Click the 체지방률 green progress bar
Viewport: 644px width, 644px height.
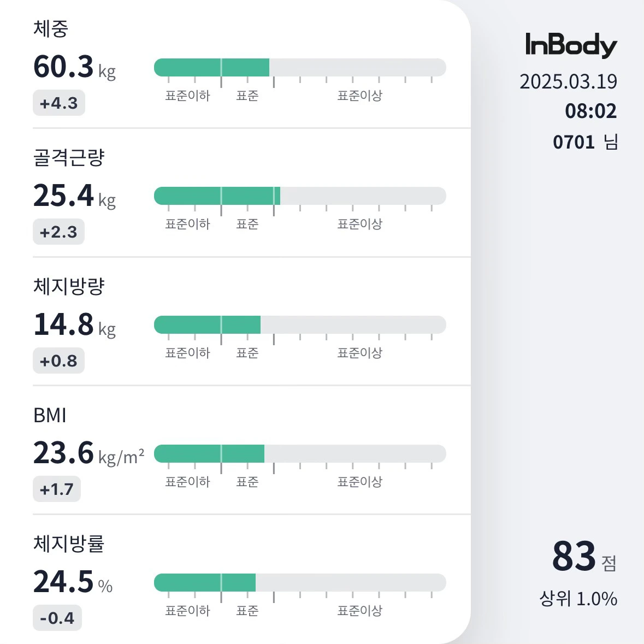[205, 582]
